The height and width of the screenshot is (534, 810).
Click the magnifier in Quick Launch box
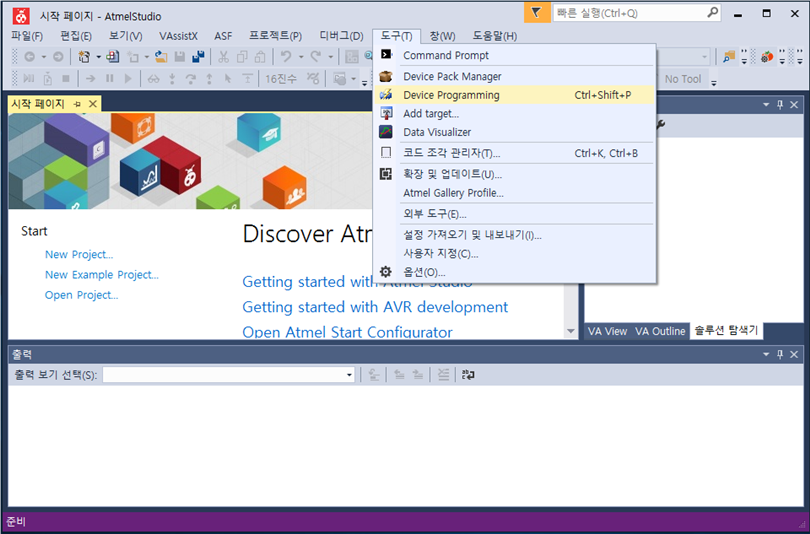click(713, 12)
